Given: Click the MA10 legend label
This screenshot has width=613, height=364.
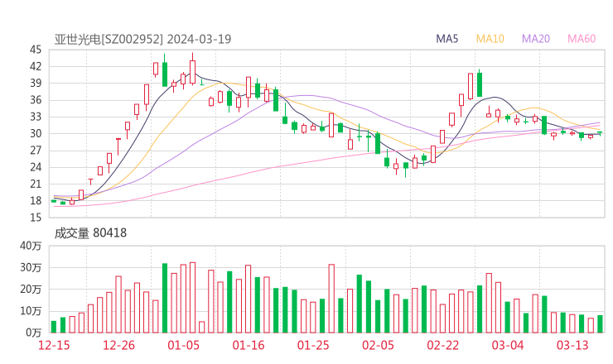Looking at the screenshot, I should pyautogui.click(x=490, y=39).
